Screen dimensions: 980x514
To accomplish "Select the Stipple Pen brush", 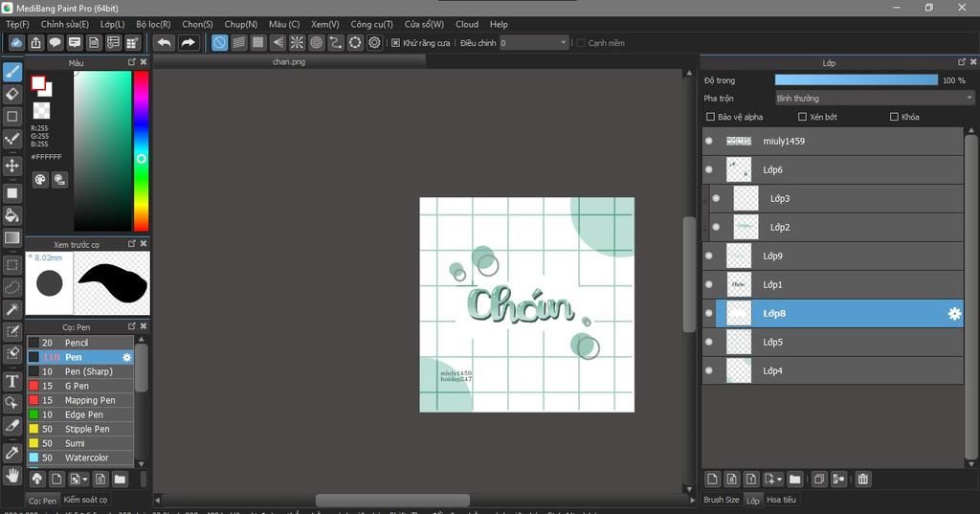I will pyautogui.click(x=80, y=429).
